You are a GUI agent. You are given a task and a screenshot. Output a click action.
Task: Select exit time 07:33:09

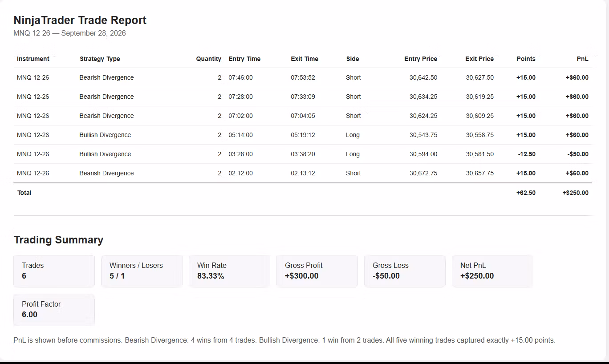click(303, 97)
